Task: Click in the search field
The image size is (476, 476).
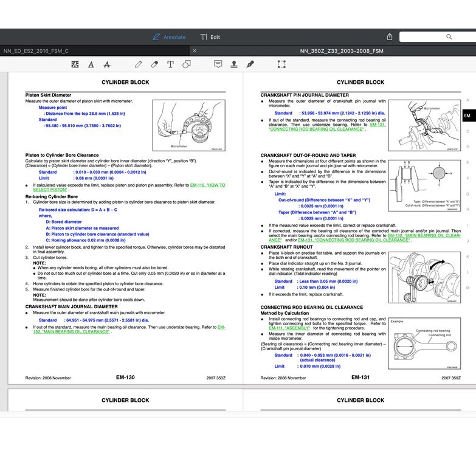Action: [x=438, y=37]
